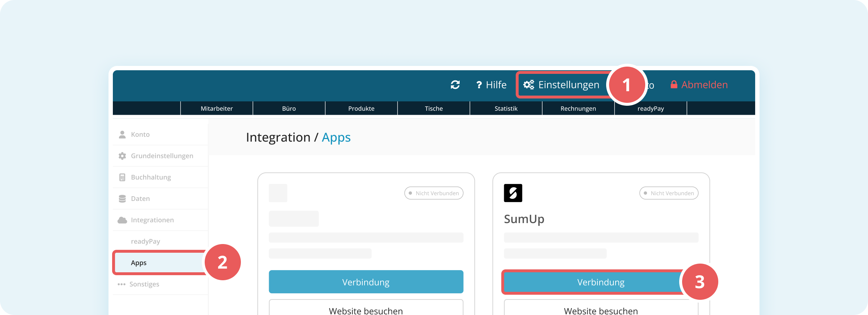The image size is (868, 315).
Task: Click the lock icon beside Abmelden
Action: [x=674, y=84]
